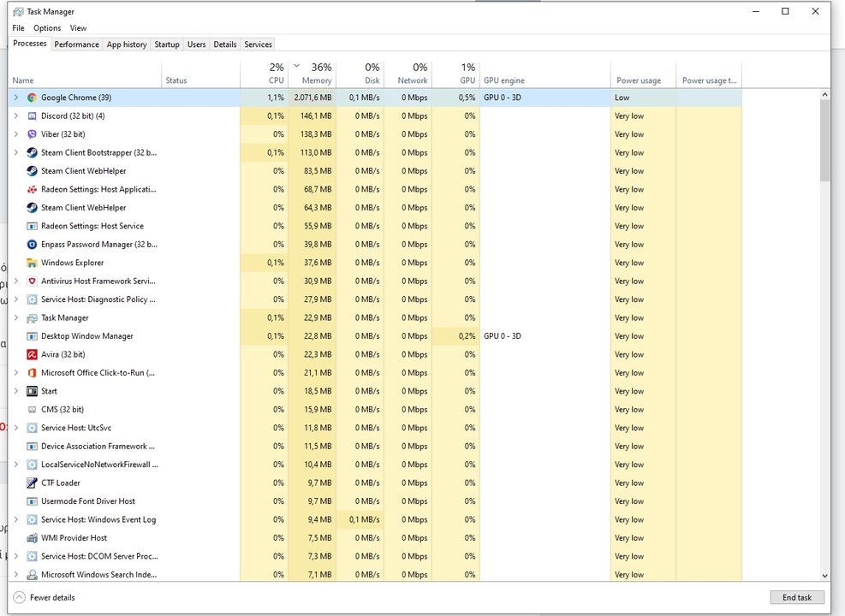Click the Microsoft Office Click-to-Run icon
The height and width of the screenshot is (616, 845).
[32, 373]
